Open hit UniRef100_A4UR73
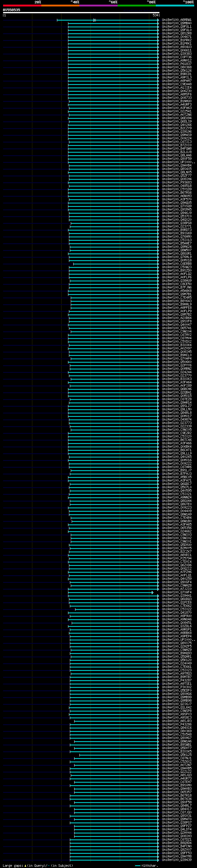The width and height of the screenshot is (197, 868). click(x=176, y=778)
